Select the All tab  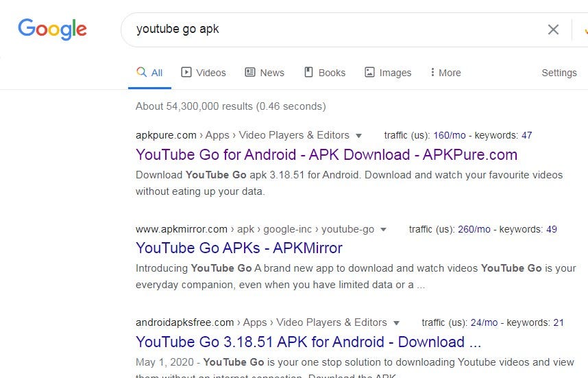coord(149,73)
